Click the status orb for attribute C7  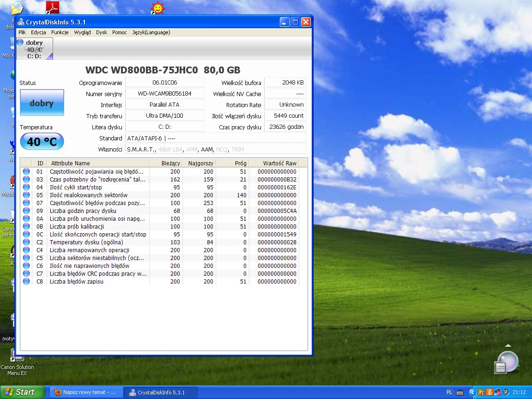[x=26, y=273]
